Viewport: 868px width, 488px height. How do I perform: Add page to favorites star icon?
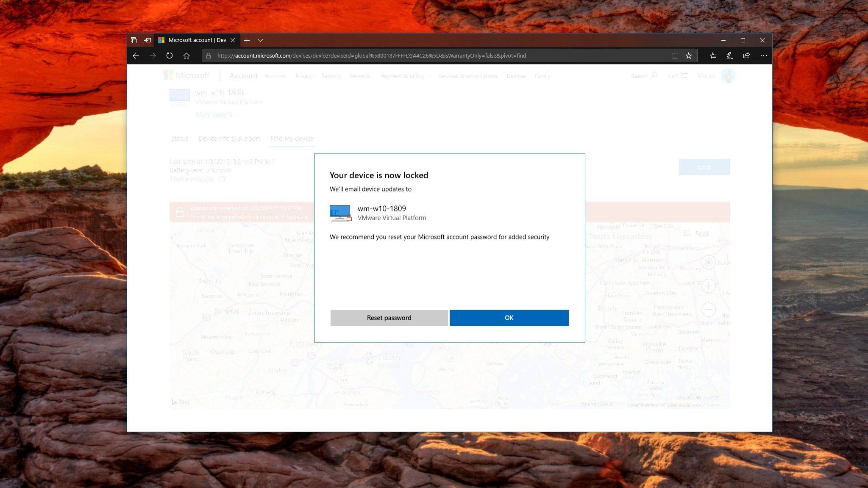(x=689, y=55)
